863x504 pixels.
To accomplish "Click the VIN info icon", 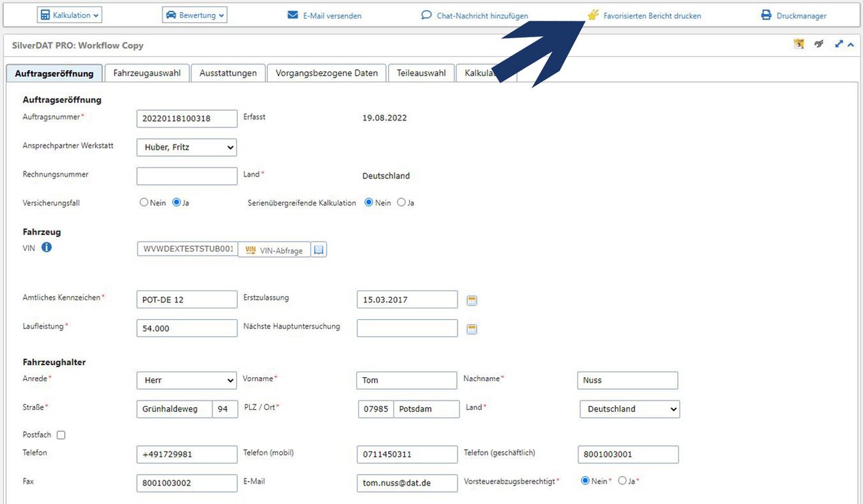I will tap(47, 248).
